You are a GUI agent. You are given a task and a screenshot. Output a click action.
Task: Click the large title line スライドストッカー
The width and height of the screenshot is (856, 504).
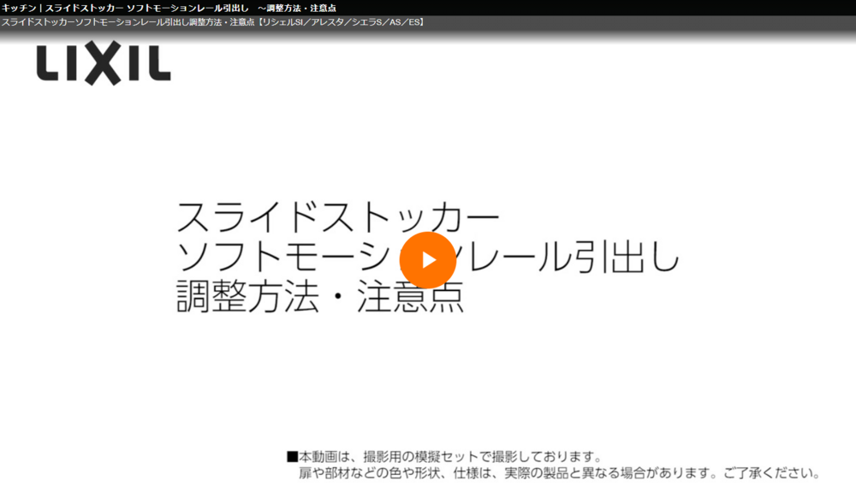pyautogui.click(x=338, y=217)
